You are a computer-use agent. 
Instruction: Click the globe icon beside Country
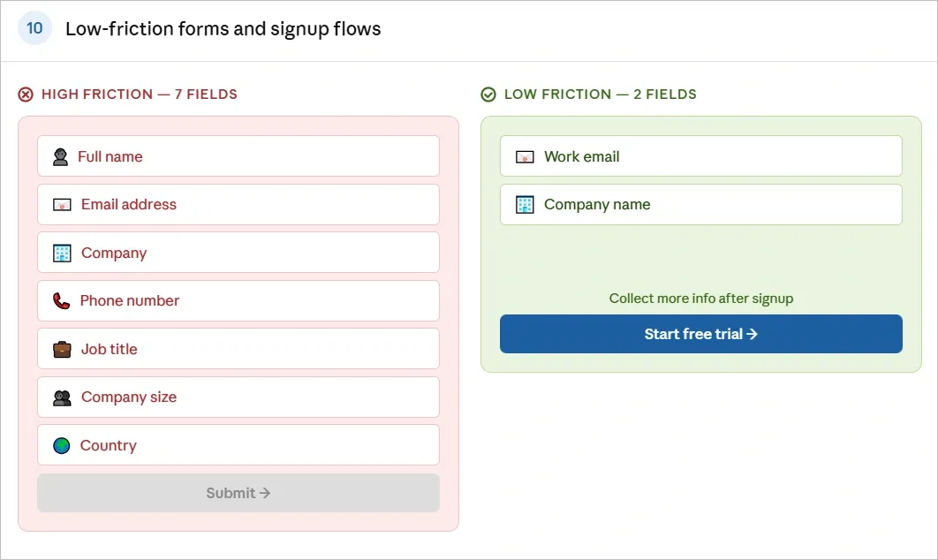click(60, 445)
